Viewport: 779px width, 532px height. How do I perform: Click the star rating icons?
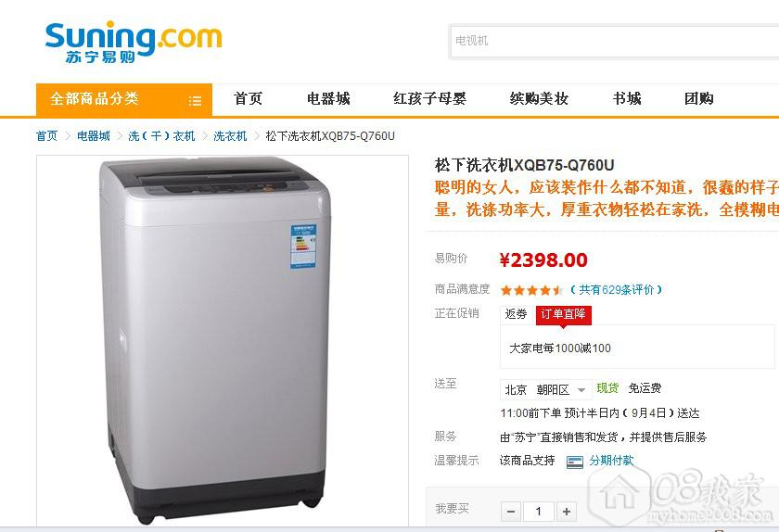point(531,290)
